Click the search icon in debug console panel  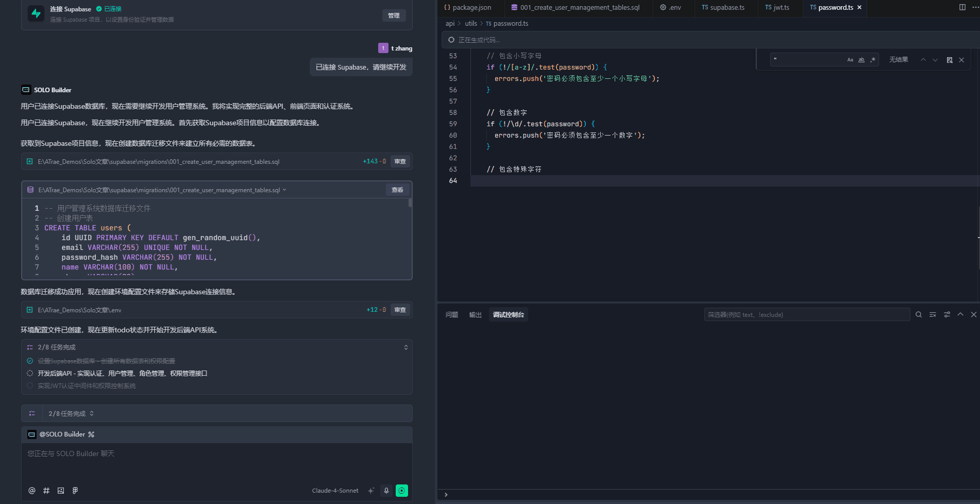click(919, 314)
